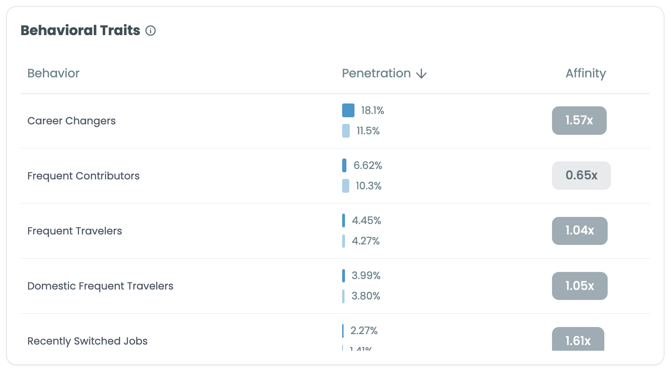The width and height of the screenshot is (670, 374).
Task: Click the 1.05x affinity badge
Action: point(579,286)
